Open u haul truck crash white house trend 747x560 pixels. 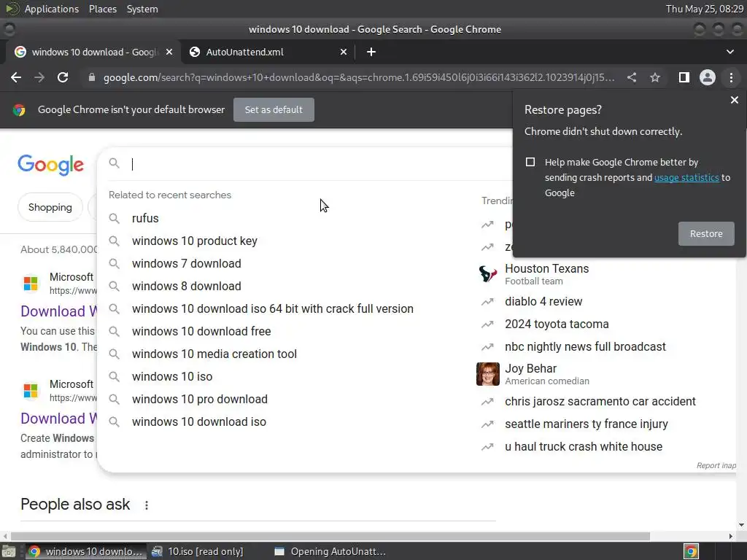tap(583, 447)
